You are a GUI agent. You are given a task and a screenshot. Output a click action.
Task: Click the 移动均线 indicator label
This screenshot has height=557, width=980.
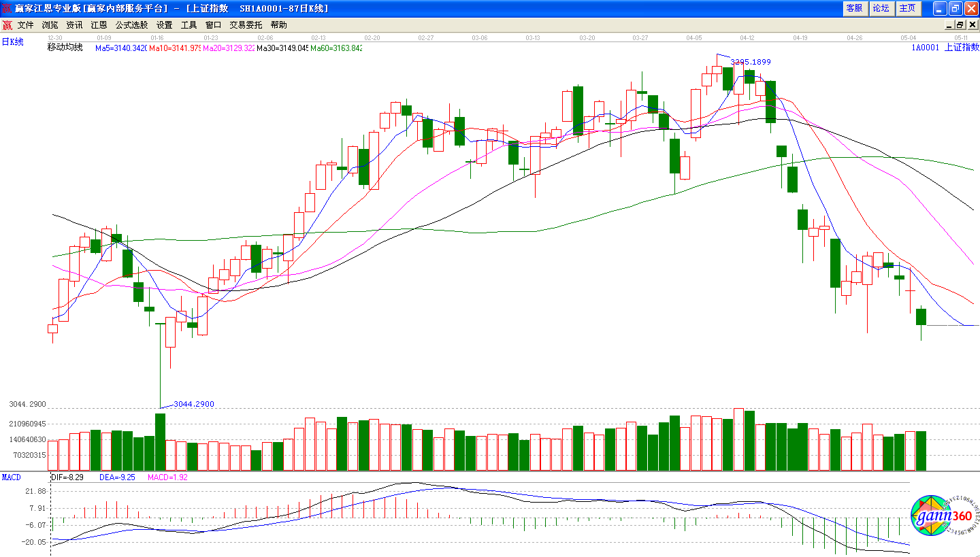[65, 48]
